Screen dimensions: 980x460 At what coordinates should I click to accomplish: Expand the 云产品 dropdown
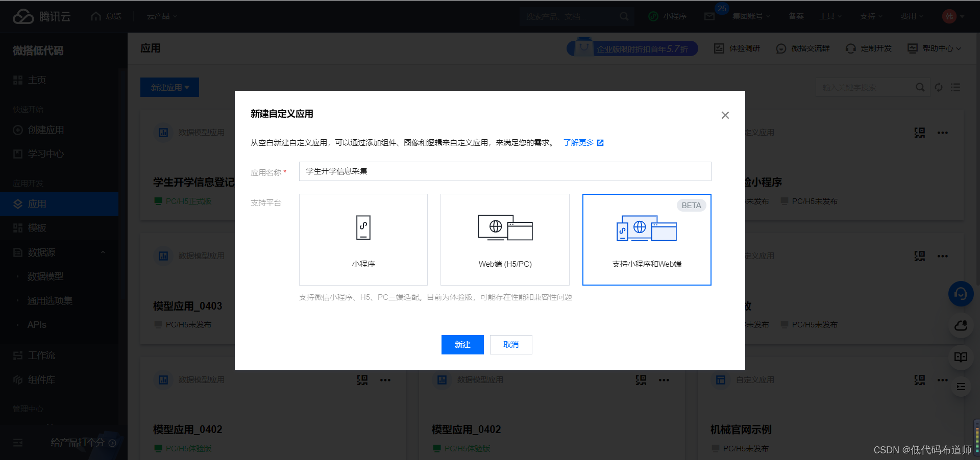(x=162, y=16)
